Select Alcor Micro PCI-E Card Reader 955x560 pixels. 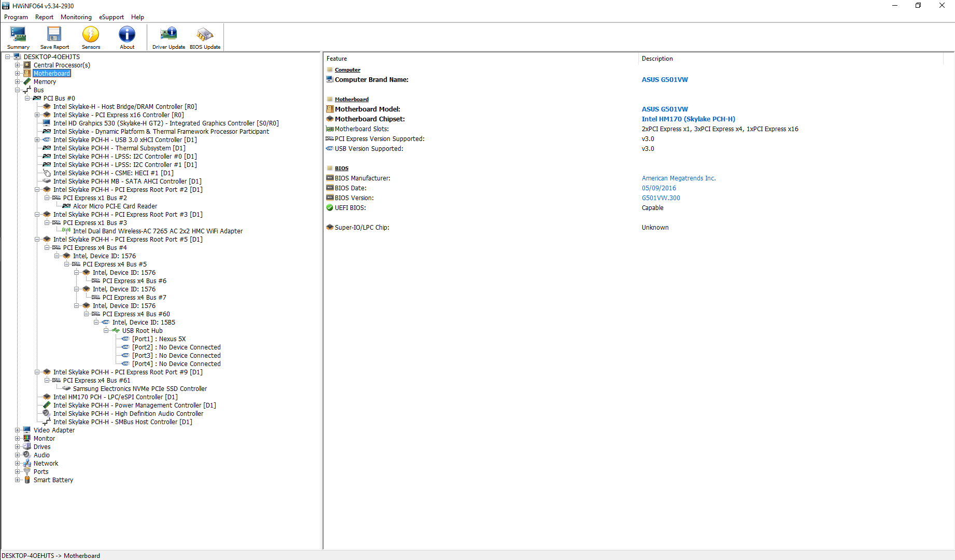(x=115, y=206)
